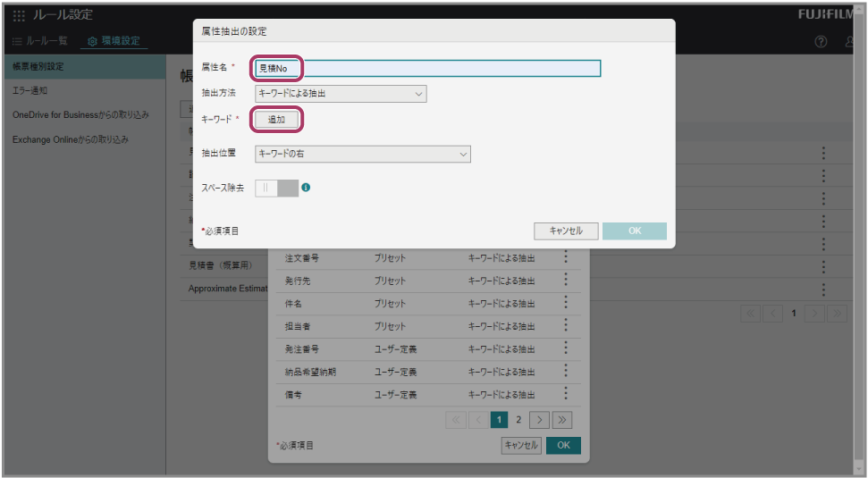Click OK in 属性抽出の設定 dialog
This screenshot has height=478, width=868.
[x=635, y=231]
